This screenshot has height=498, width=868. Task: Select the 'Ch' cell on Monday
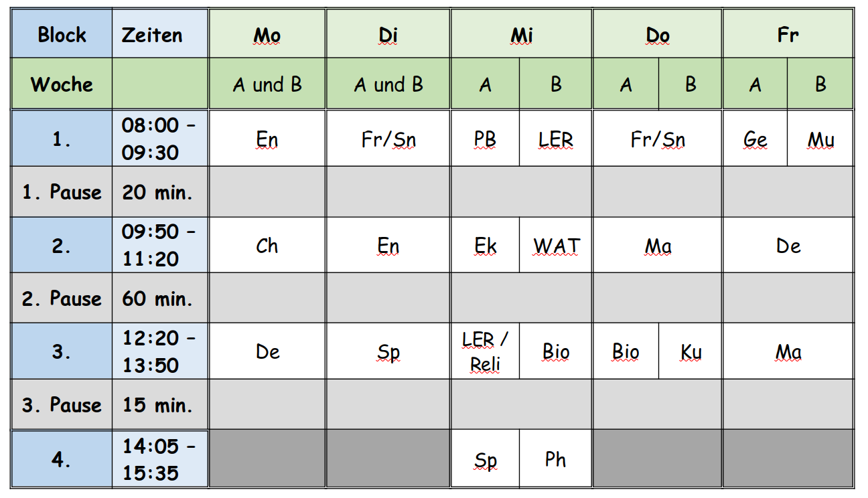tap(267, 245)
